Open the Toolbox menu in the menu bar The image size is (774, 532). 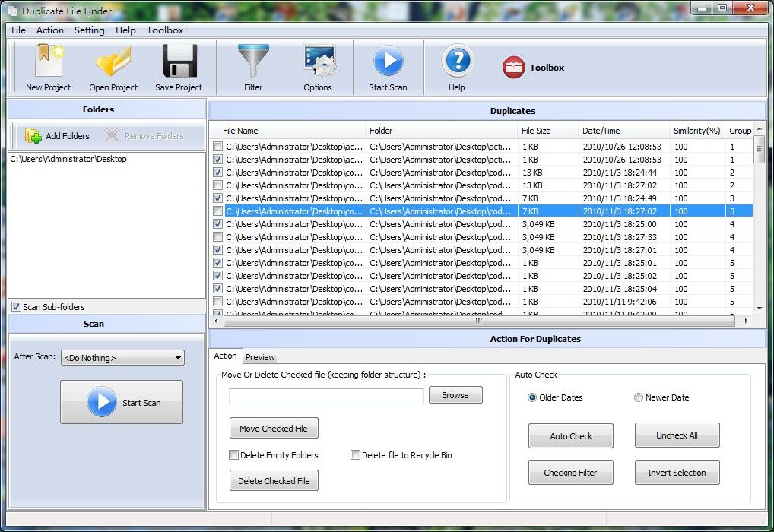[x=165, y=30]
